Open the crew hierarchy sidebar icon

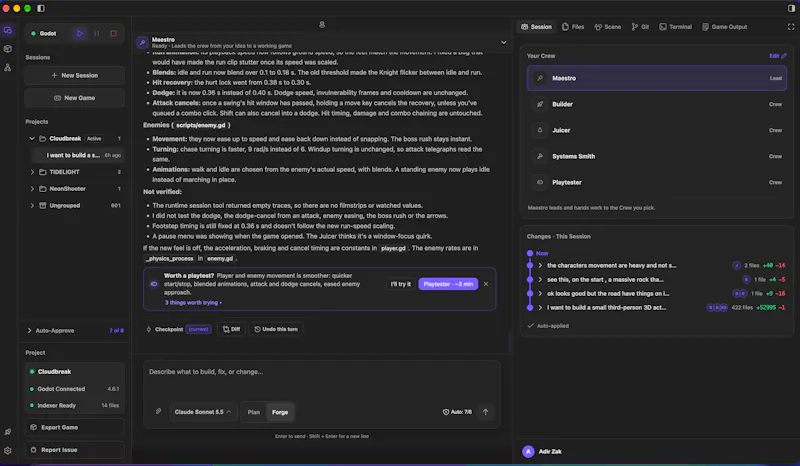coord(8,67)
